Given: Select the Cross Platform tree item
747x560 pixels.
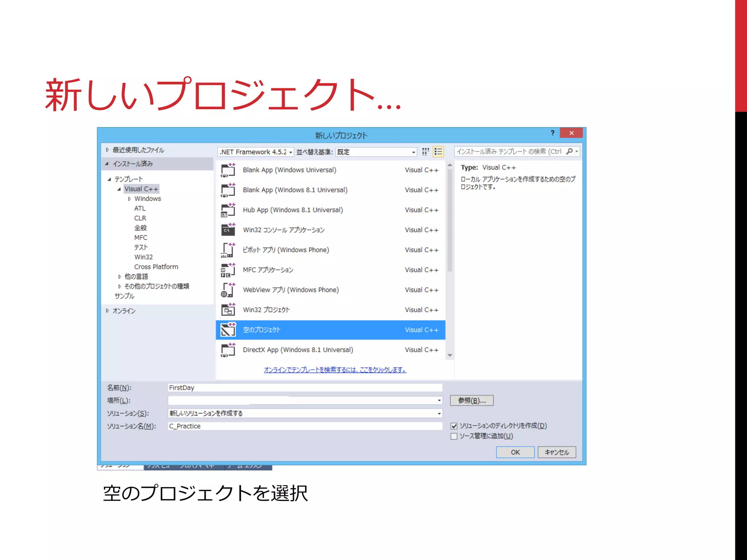Looking at the screenshot, I should pyautogui.click(x=156, y=267).
